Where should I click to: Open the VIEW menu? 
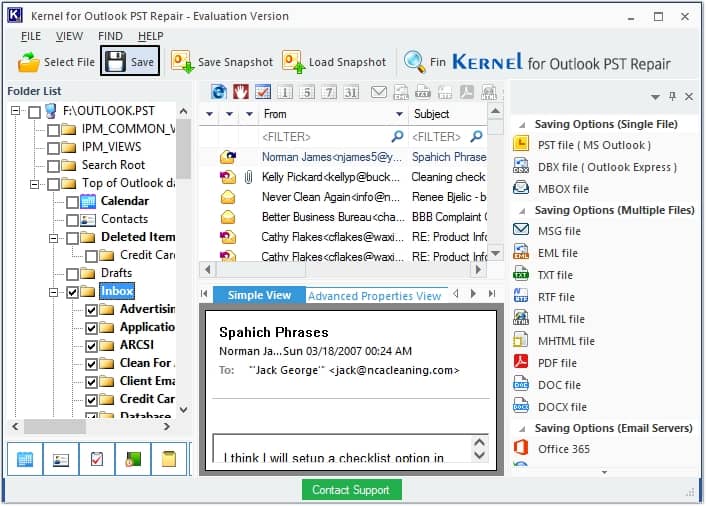(x=69, y=36)
